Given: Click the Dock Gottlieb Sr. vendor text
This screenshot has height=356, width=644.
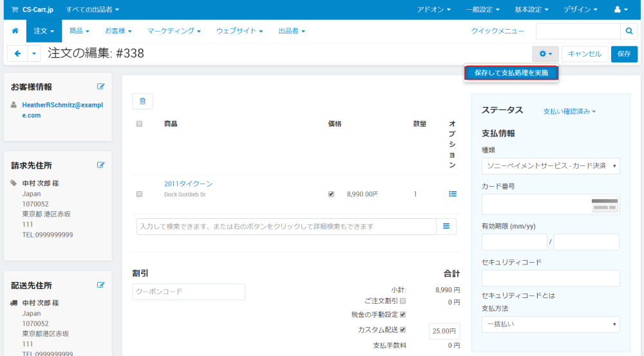Looking at the screenshot, I should [x=185, y=194].
